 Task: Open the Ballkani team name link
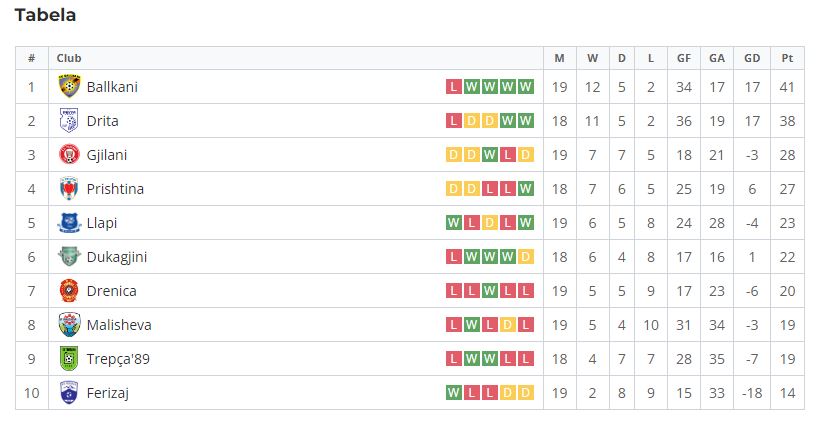tap(112, 87)
